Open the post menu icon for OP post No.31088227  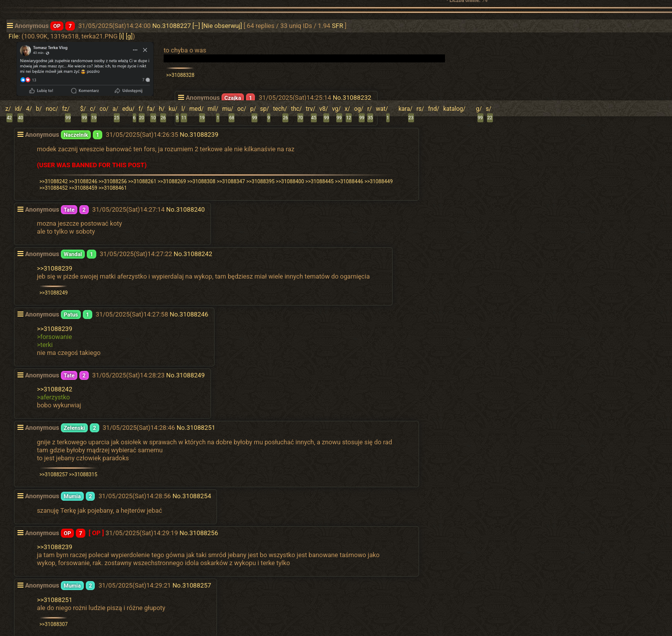(x=10, y=25)
